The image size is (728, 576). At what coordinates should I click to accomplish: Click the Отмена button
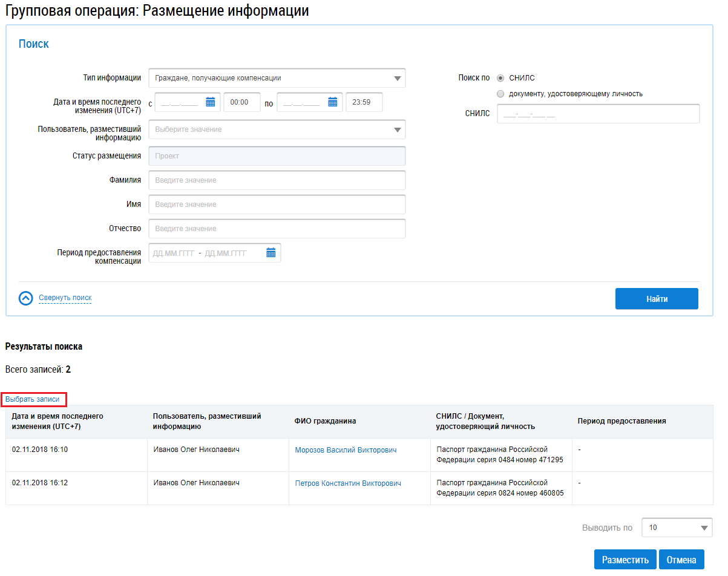[x=681, y=560]
